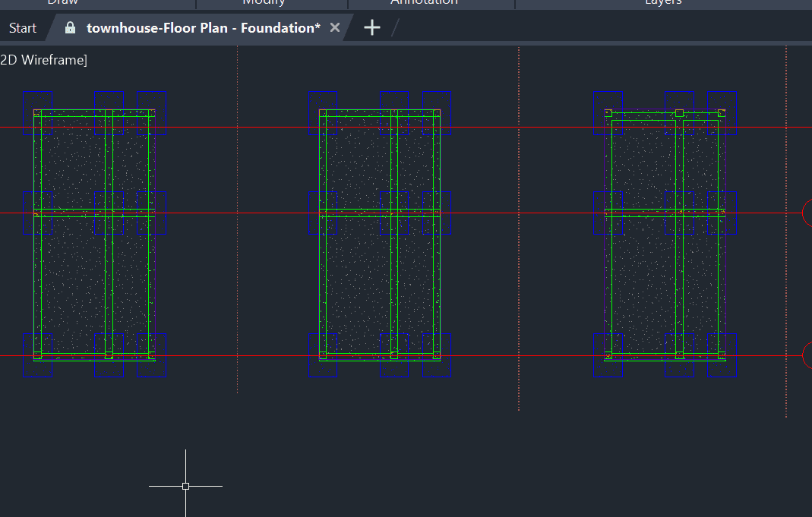Click the lock icon on the file tab
Screen dimensions: 812x517
[x=71, y=28]
